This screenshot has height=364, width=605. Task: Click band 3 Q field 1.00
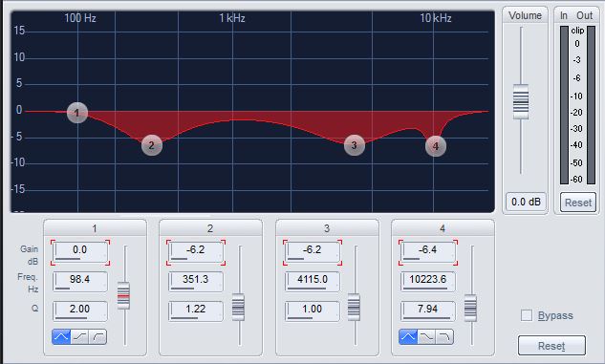pyautogui.click(x=313, y=311)
